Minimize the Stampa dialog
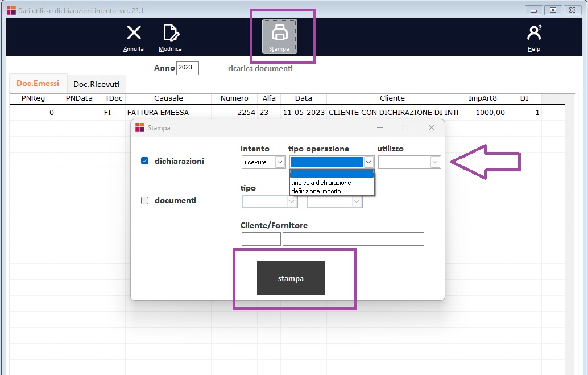588x375 pixels. click(380, 127)
